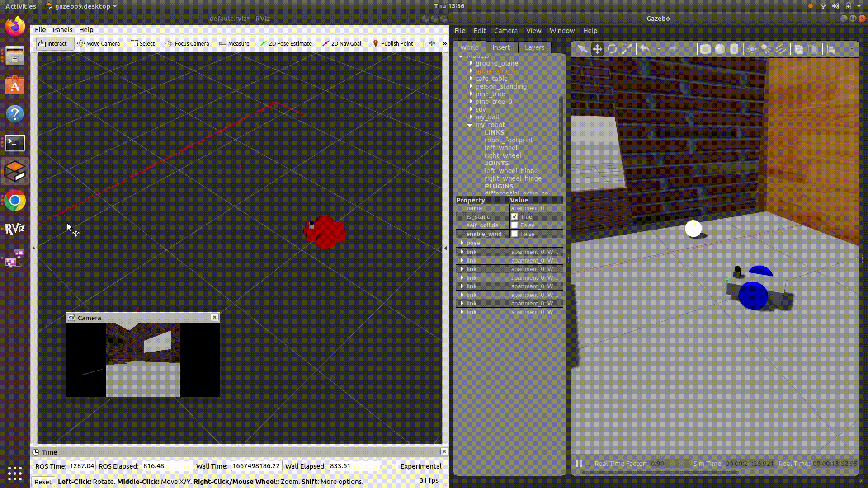The image size is (868, 488).
Task: Click the Publish Point tool button
Action: [x=392, y=43]
